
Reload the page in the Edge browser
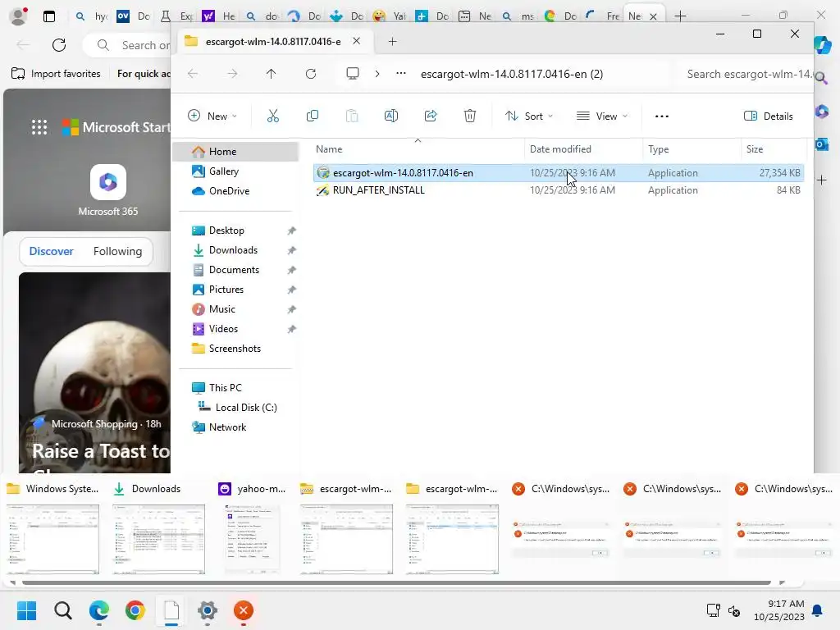pyautogui.click(x=59, y=45)
